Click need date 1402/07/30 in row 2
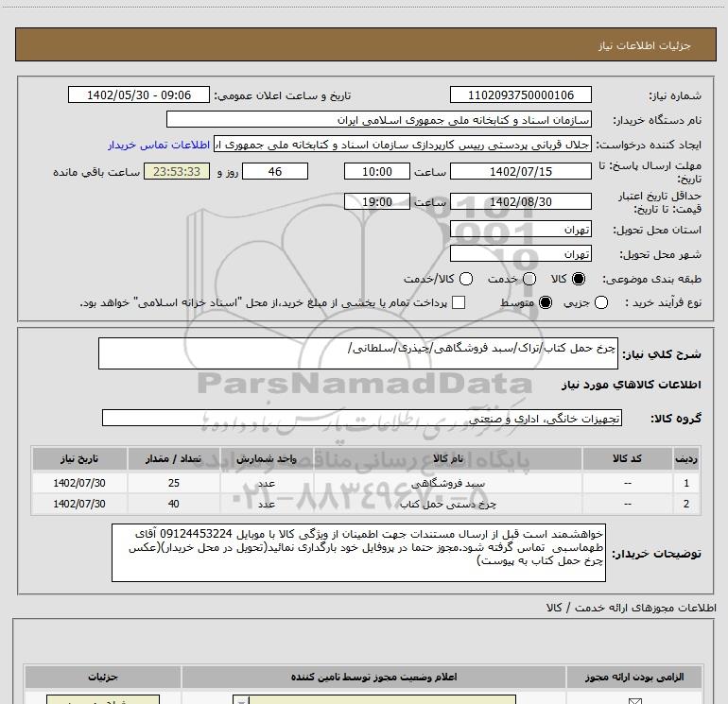The image size is (728, 704). click(x=79, y=504)
